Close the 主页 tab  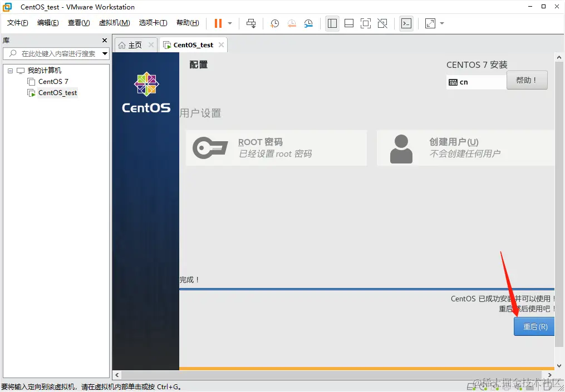click(x=151, y=45)
